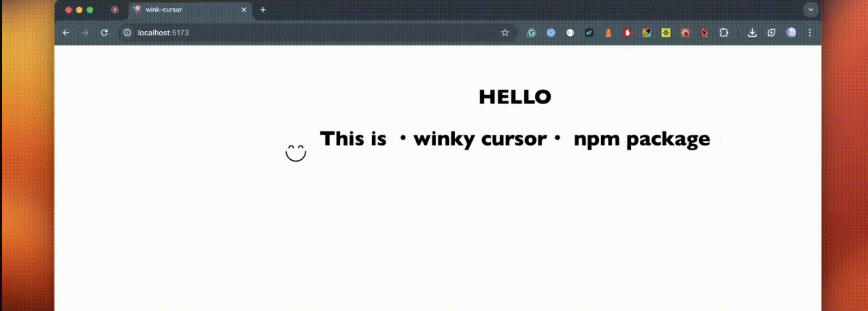The image size is (868, 311).
Task: Open the Extensions puzzle piece menu
Action: click(x=723, y=33)
